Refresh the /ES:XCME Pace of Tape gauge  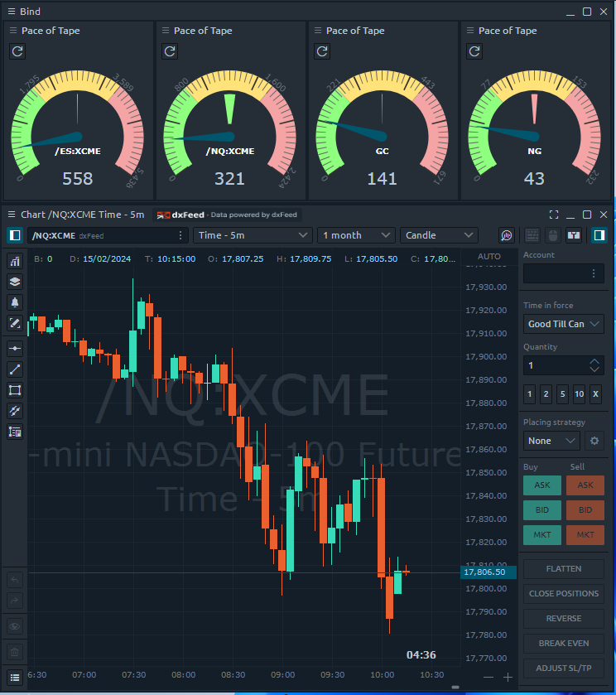pyautogui.click(x=17, y=51)
